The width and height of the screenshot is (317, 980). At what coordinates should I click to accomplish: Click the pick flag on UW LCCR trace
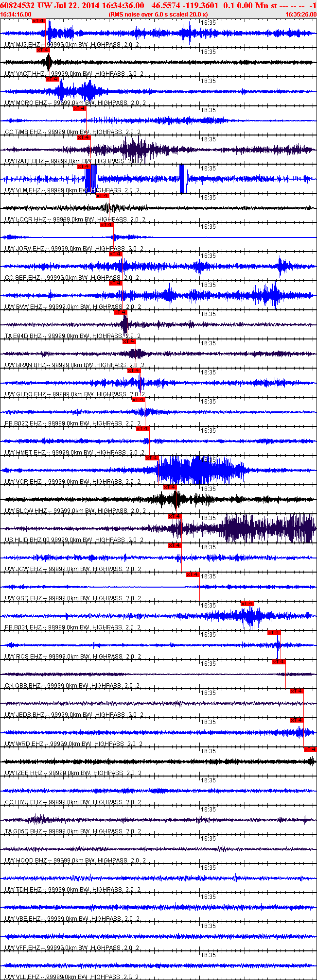click(x=103, y=196)
